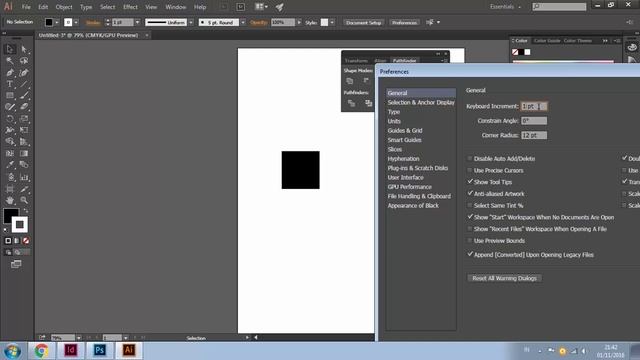Select the Symbol Sprayer tool

click(x=10, y=177)
